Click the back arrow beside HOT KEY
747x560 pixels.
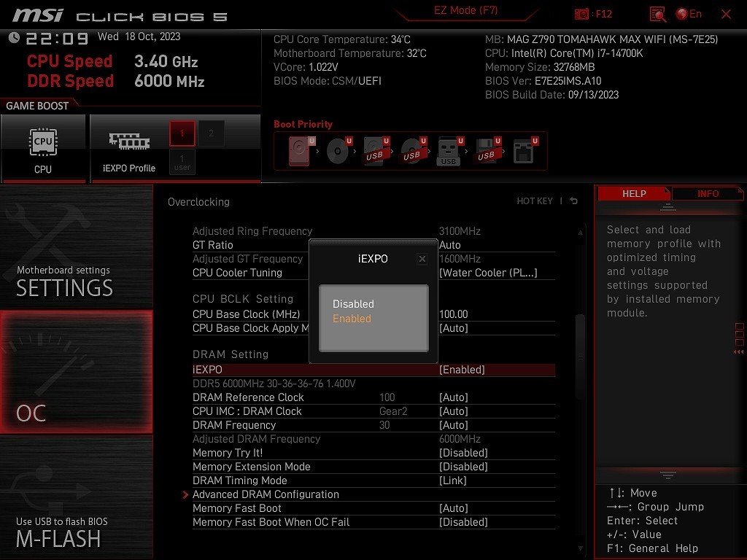coord(574,201)
